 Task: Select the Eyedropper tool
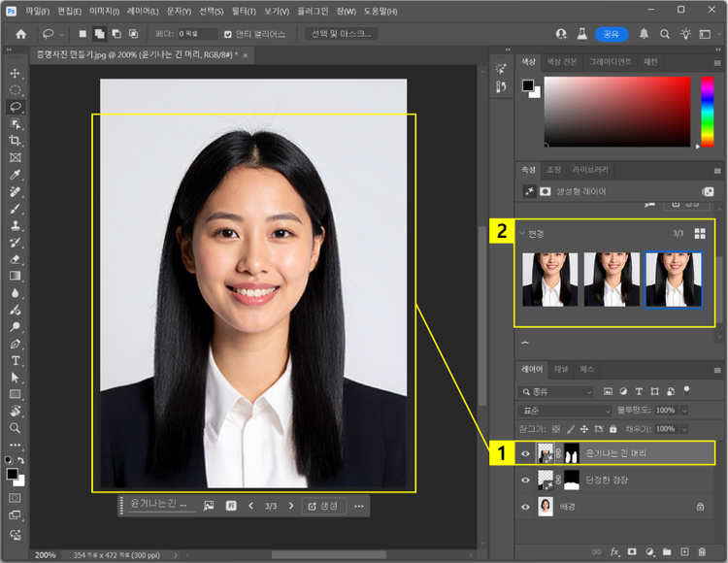point(16,175)
